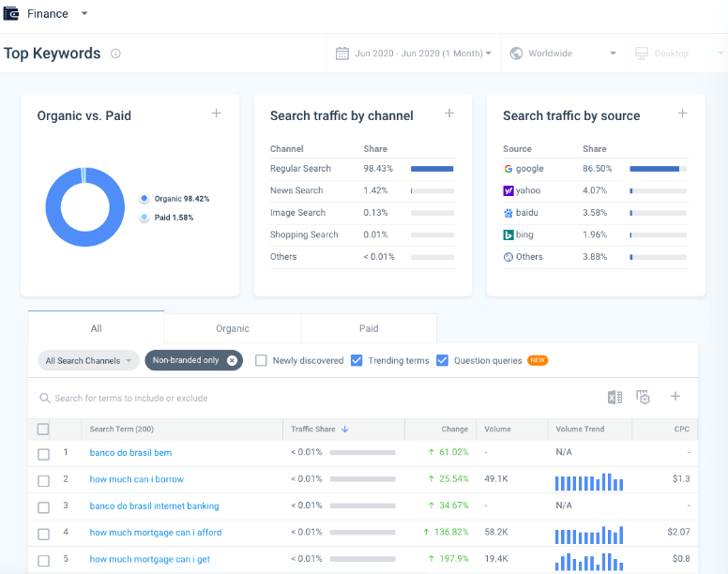
Task: Remove the Non-branded only filter
Action: tap(232, 360)
